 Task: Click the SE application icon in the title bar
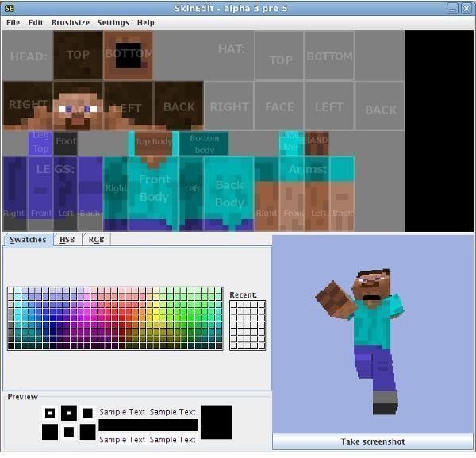click(9, 8)
